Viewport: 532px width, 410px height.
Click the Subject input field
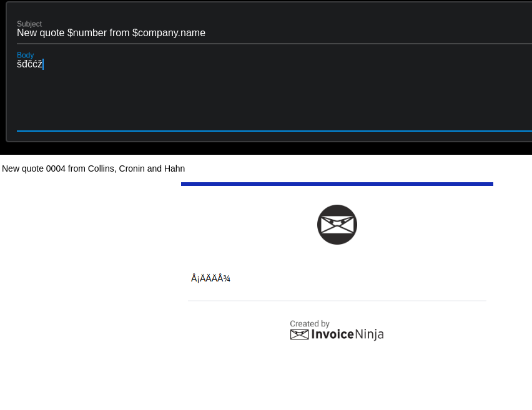274,33
